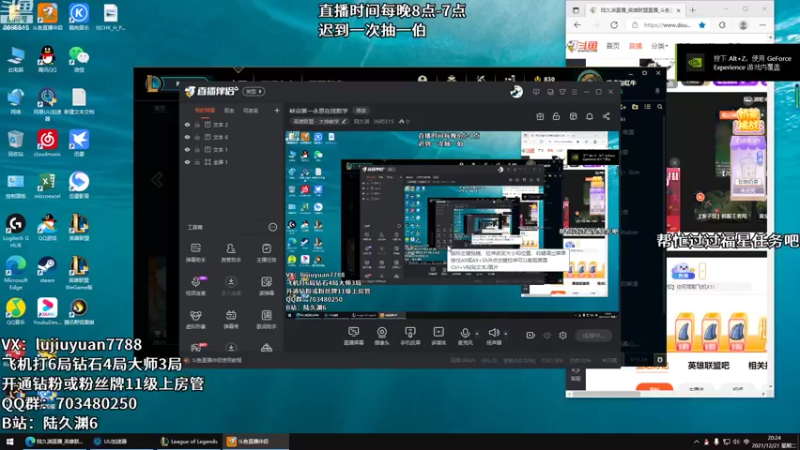
Task: Toggle lock of 全屏 1 source
Action: [197, 162]
